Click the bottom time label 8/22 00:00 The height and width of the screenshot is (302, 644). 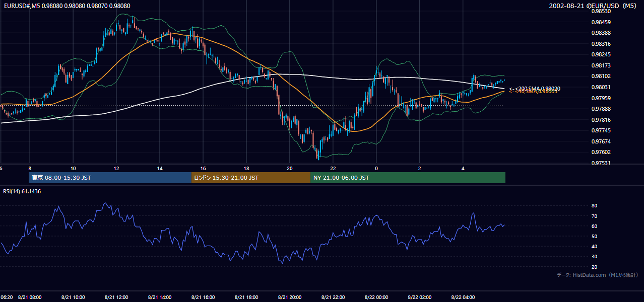376,297
